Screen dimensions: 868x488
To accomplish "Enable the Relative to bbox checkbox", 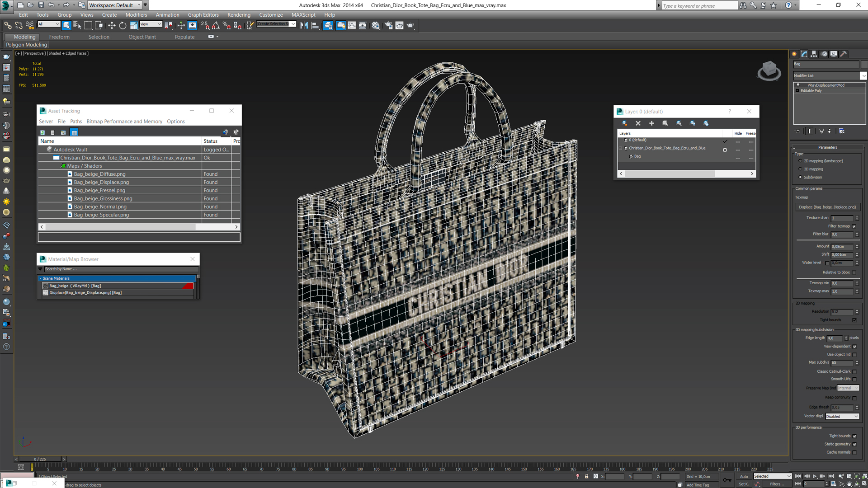I will 854,272.
